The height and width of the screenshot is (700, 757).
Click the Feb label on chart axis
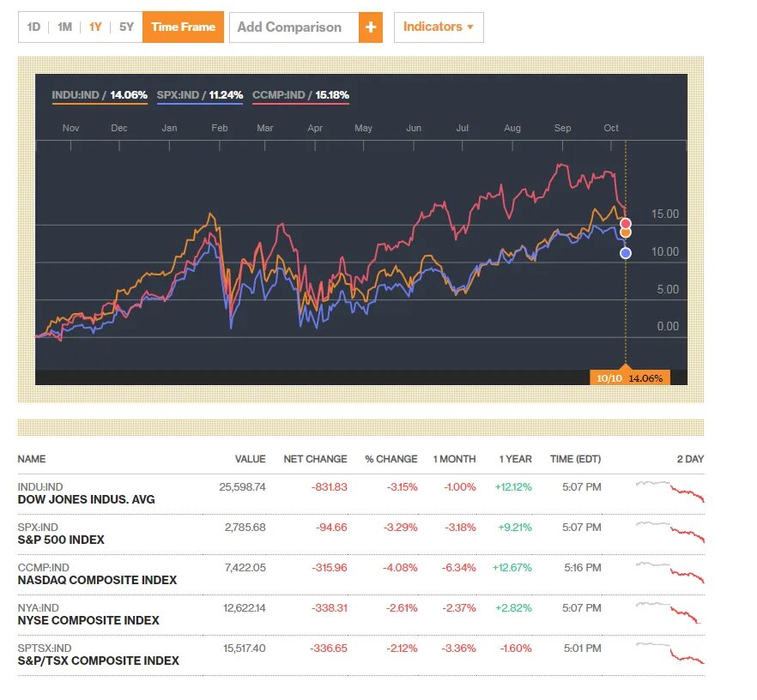pos(219,129)
